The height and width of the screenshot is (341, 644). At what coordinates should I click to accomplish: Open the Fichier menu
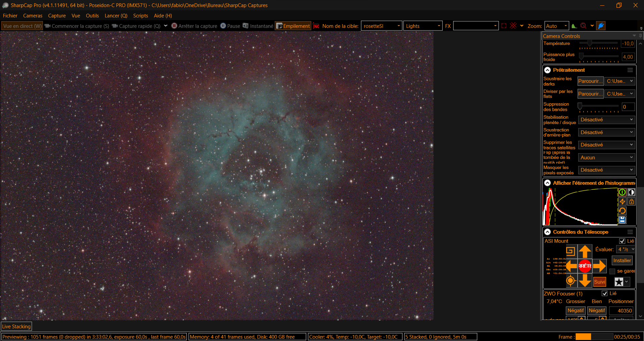click(x=10, y=16)
